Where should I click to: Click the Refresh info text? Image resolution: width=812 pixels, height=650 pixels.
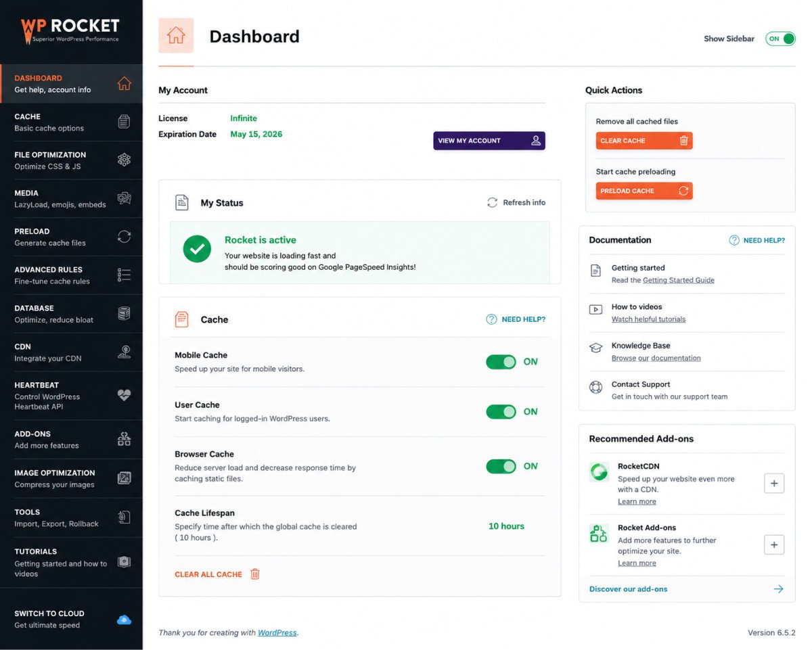point(524,202)
